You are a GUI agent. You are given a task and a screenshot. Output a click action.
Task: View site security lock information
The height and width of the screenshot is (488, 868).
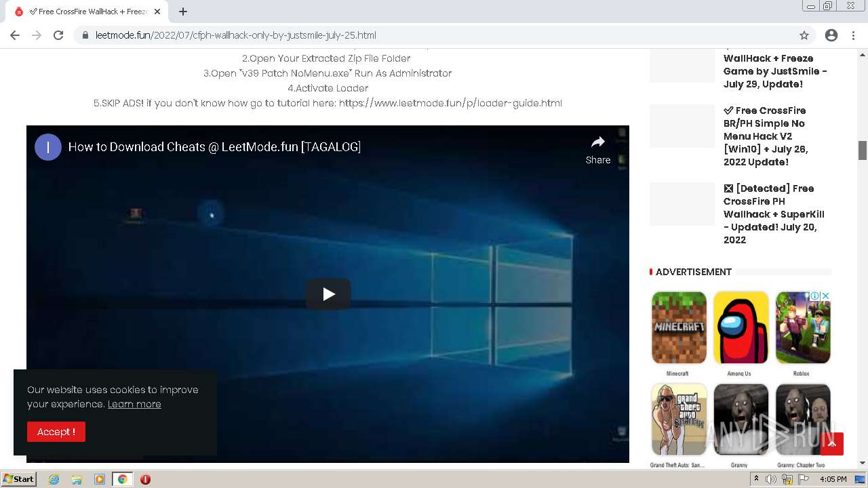pos(85,35)
